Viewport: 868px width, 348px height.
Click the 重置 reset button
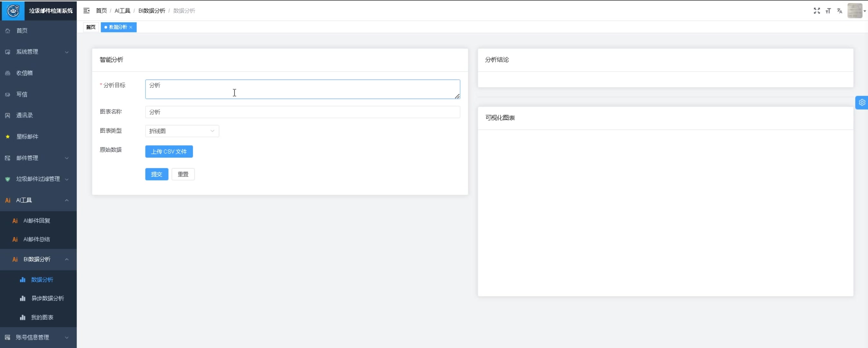coord(183,174)
